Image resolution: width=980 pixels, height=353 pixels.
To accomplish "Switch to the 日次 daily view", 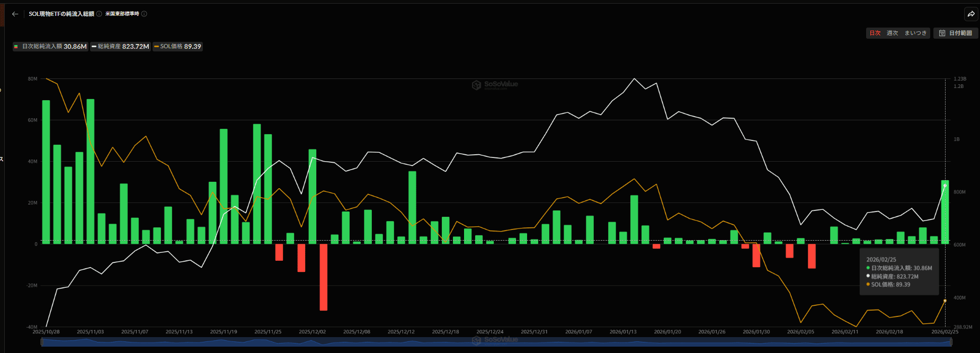I will (875, 33).
